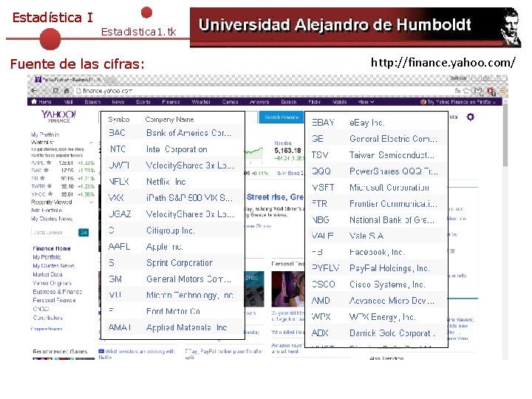The image size is (532, 399).
Task: Open Games in the Yahoo top bar
Action: coord(230,102)
